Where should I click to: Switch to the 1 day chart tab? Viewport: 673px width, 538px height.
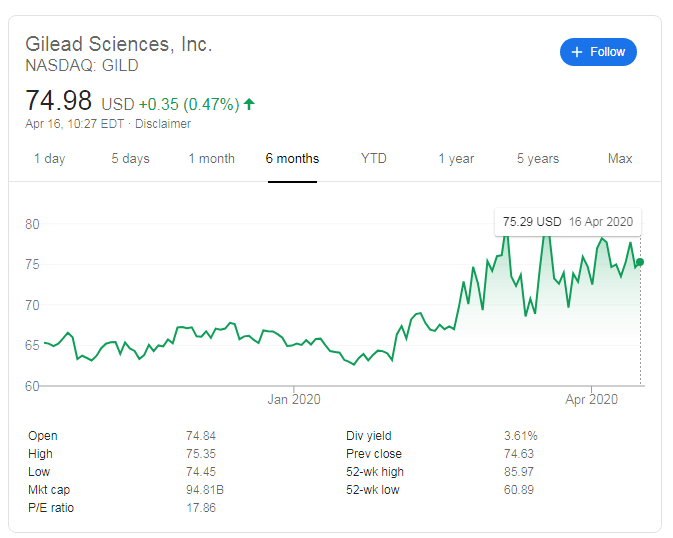(49, 158)
